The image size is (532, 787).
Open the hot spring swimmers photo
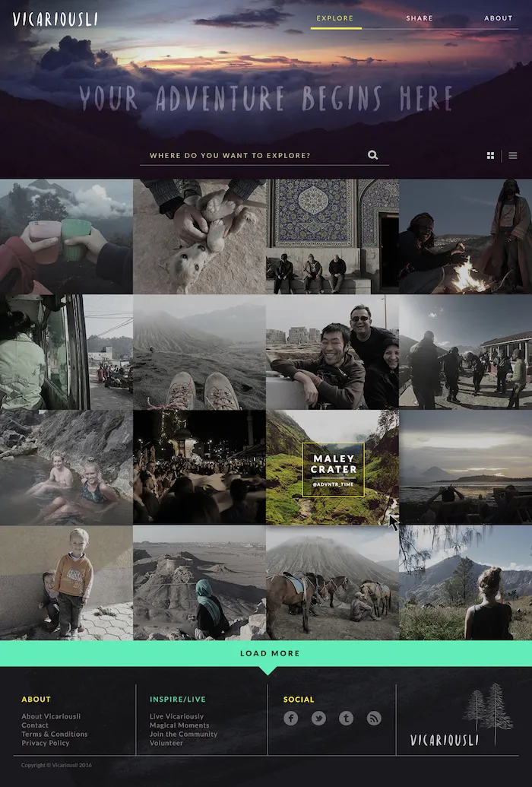coord(66,468)
